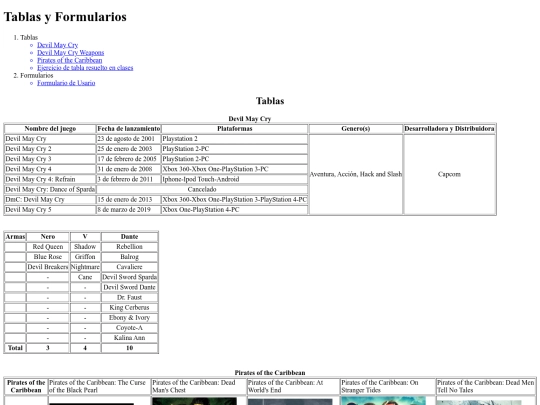540x405 pixels.
Task: Click 'Xbox One-PlayStation 4-PC' cell
Action: pyautogui.click(x=235, y=210)
